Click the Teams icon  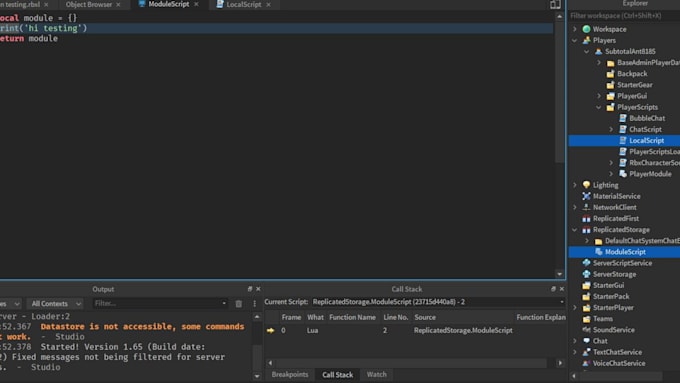pos(586,319)
